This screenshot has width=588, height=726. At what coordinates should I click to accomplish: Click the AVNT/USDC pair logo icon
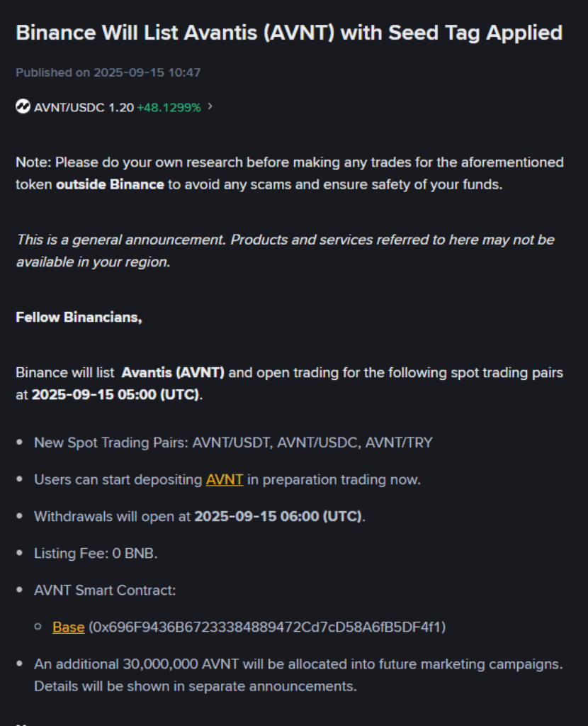23,107
